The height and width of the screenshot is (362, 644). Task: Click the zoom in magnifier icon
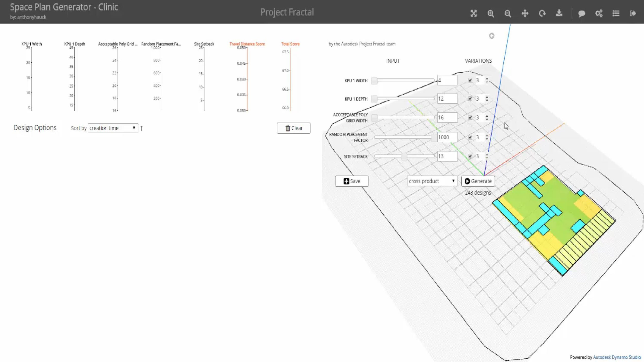point(490,13)
